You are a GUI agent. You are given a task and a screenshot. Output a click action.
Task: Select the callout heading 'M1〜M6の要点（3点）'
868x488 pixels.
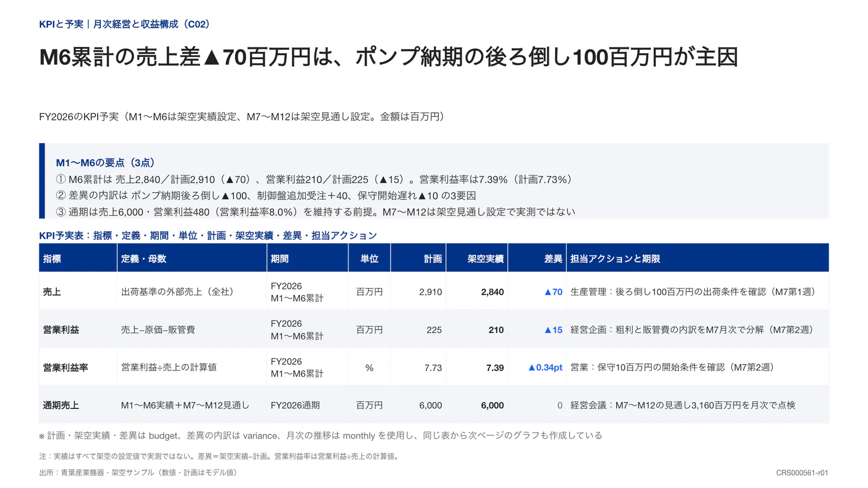(107, 163)
